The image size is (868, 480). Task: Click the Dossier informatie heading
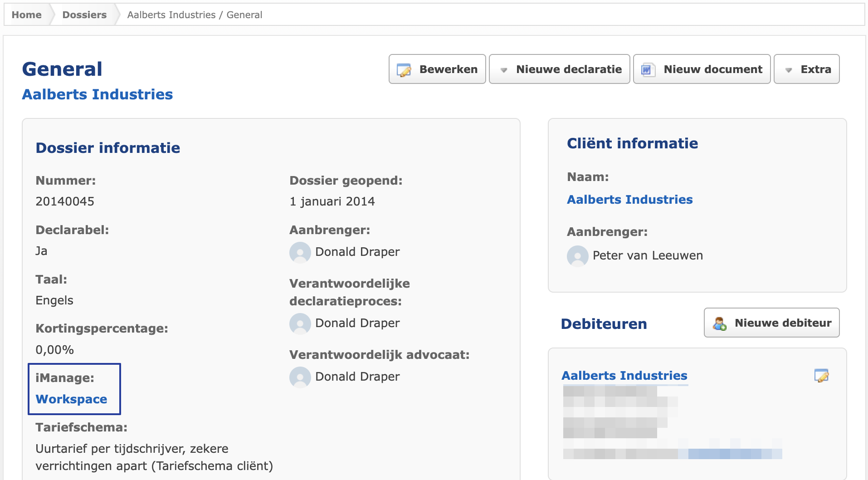(x=108, y=148)
